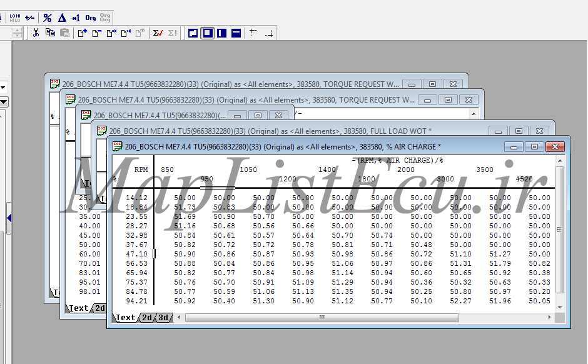Click the page with minus sign icon
The width and height of the screenshot is (588, 364).
click(x=97, y=33)
